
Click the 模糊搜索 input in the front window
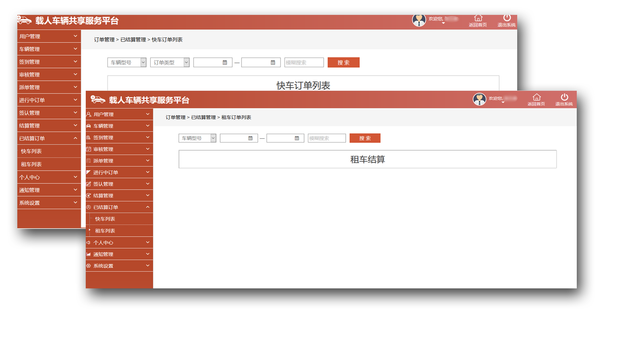[326, 138]
